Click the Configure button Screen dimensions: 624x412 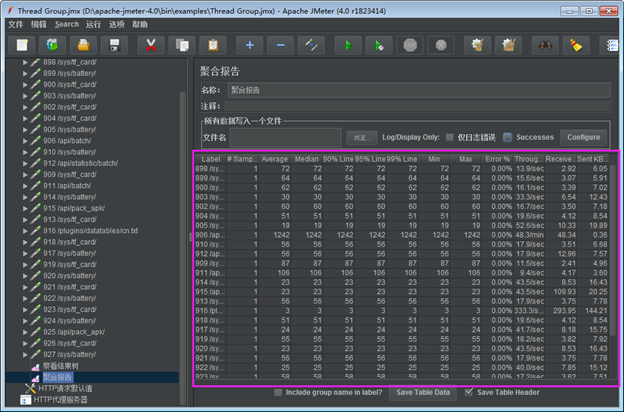(583, 137)
